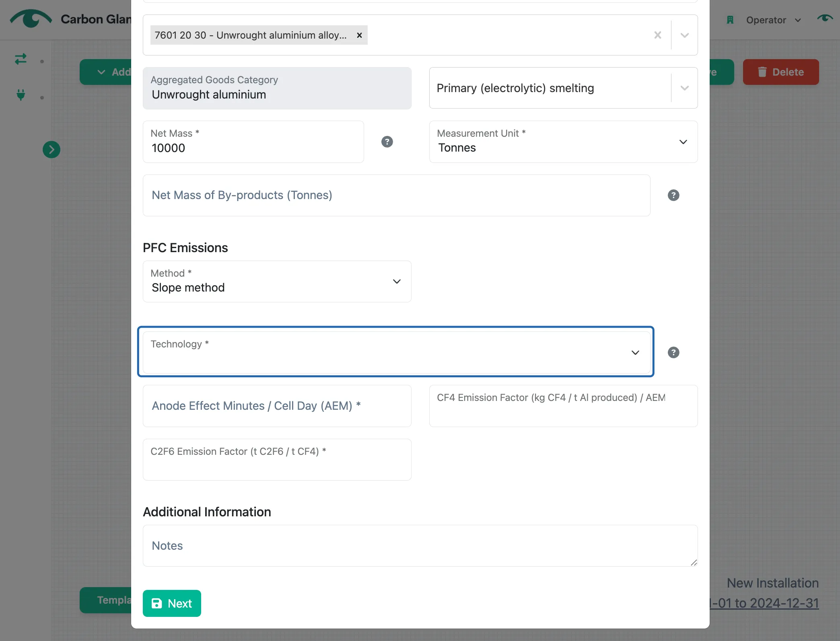
Task: Remove the 7601 20 30 aluminium alloy tag
Action: [359, 35]
